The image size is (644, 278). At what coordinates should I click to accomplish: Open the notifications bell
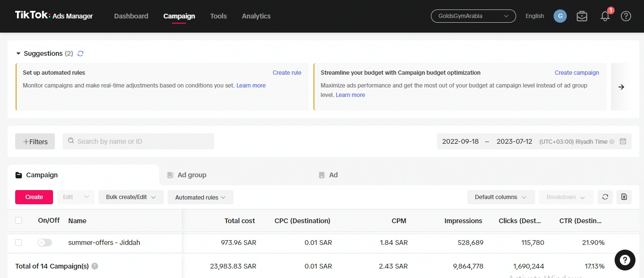click(605, 16)
